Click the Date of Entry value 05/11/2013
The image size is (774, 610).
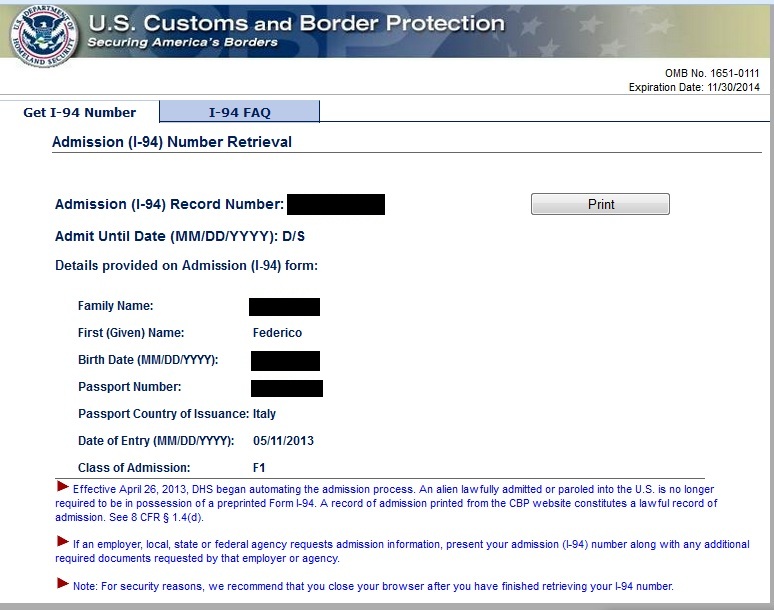coord(283,441)
